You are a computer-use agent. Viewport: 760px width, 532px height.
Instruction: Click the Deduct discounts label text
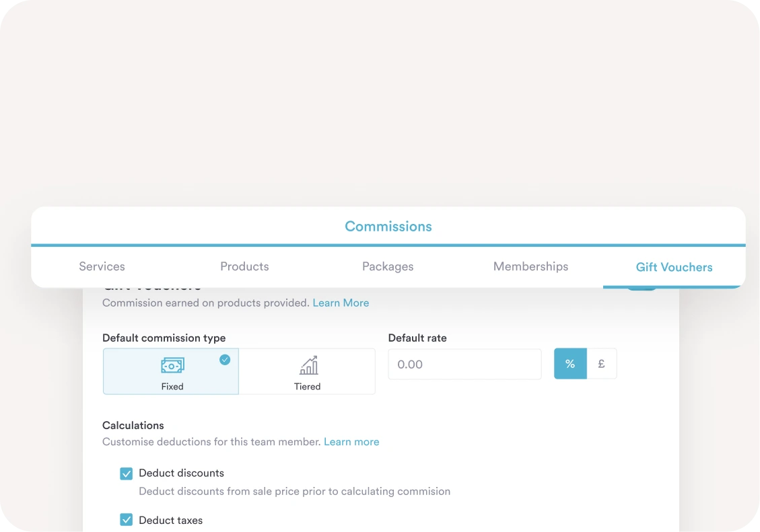tap(181, 473)
